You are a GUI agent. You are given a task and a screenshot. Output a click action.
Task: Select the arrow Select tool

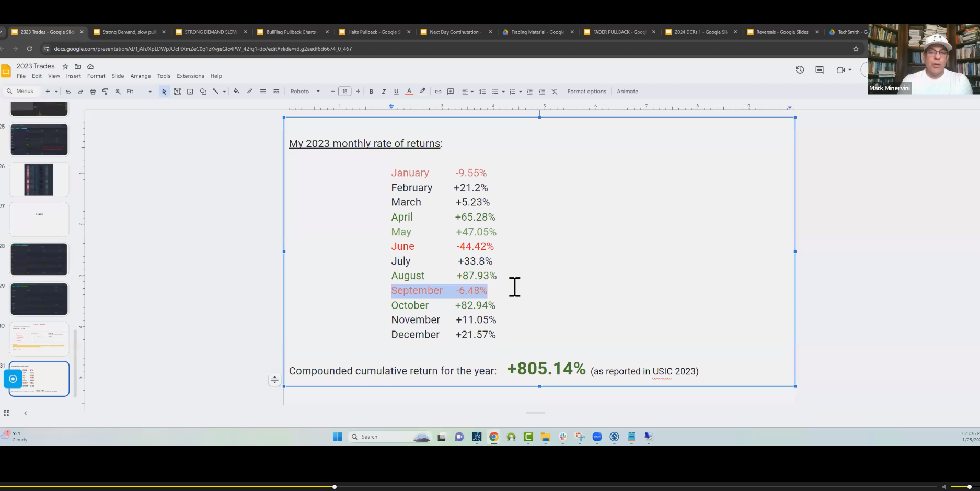pos(164,92)
